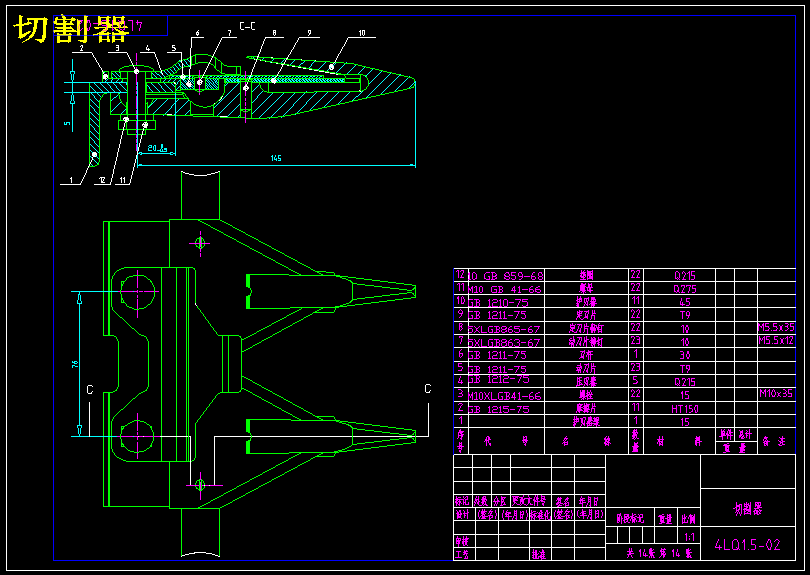Screen dimensions: 810x575
Task: Click the 5XLGB863-67 code cell
Action: pos(504,343)
